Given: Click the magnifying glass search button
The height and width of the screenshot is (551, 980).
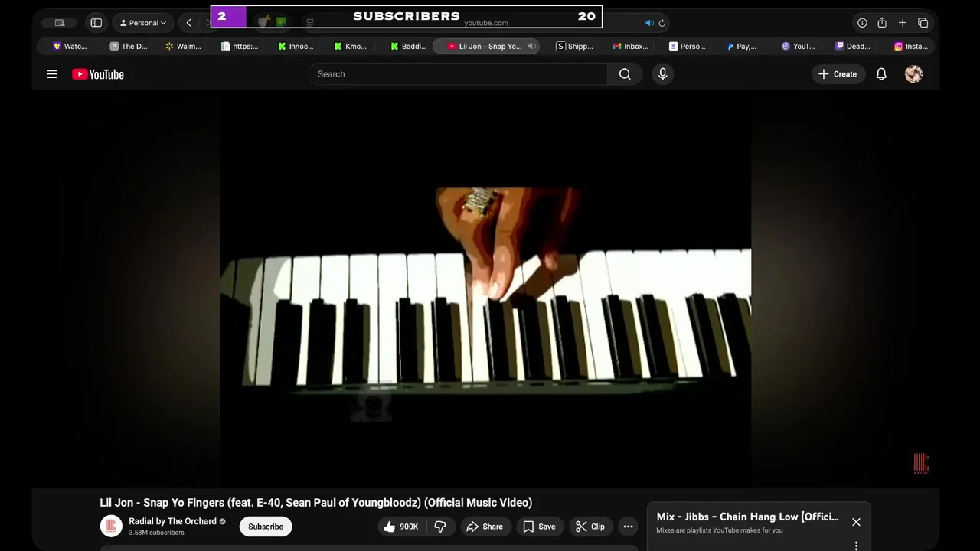Looking at the screenshot, I should (625, 74).
